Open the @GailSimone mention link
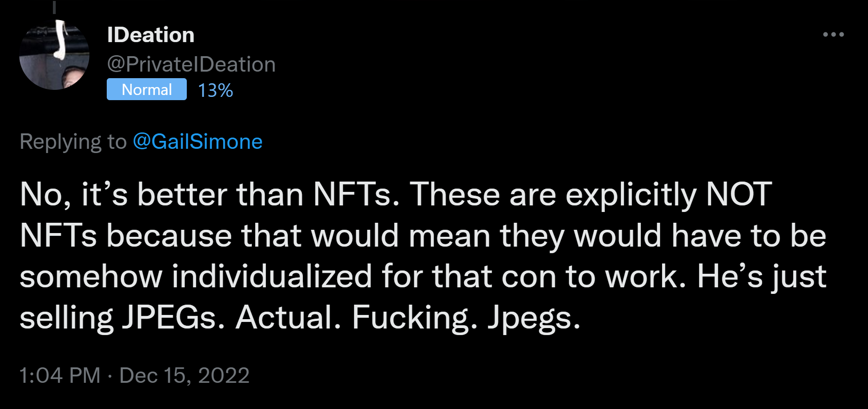 [x=198, y=141]
